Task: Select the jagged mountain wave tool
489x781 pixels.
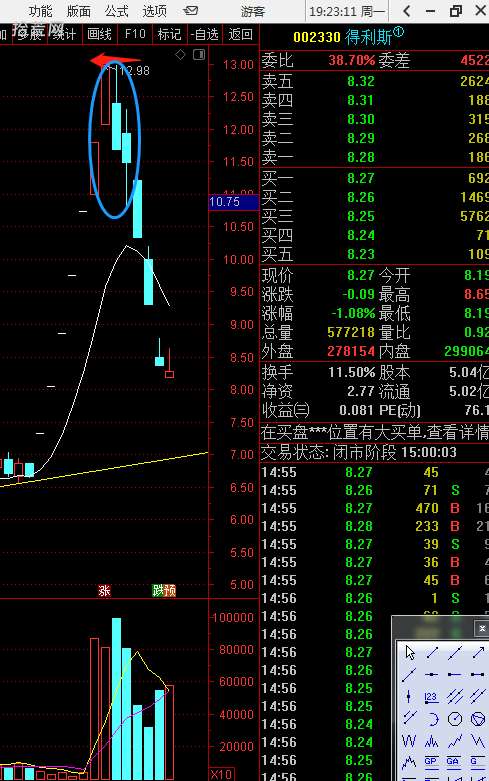Action: click(x=410, y=762)
